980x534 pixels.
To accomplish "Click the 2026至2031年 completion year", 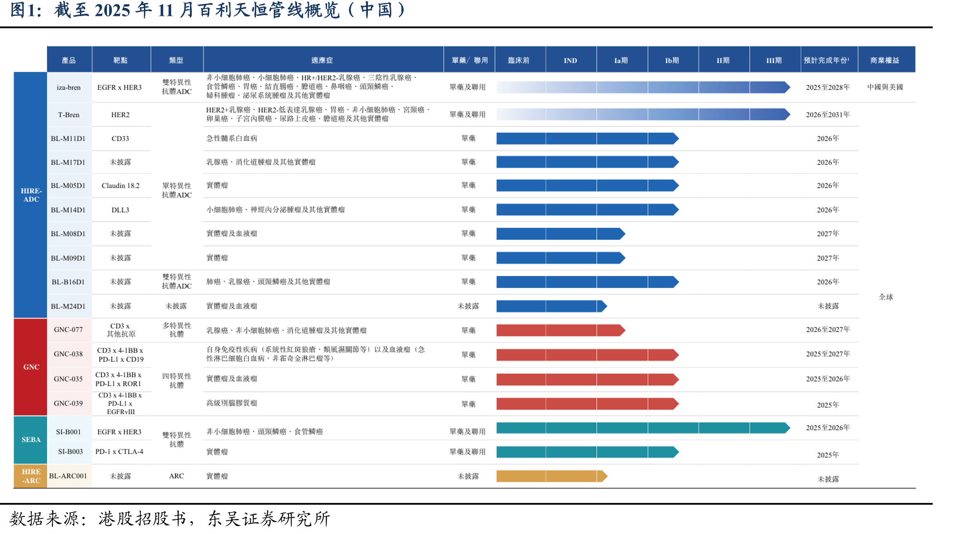I will click(x=828, y=115).
